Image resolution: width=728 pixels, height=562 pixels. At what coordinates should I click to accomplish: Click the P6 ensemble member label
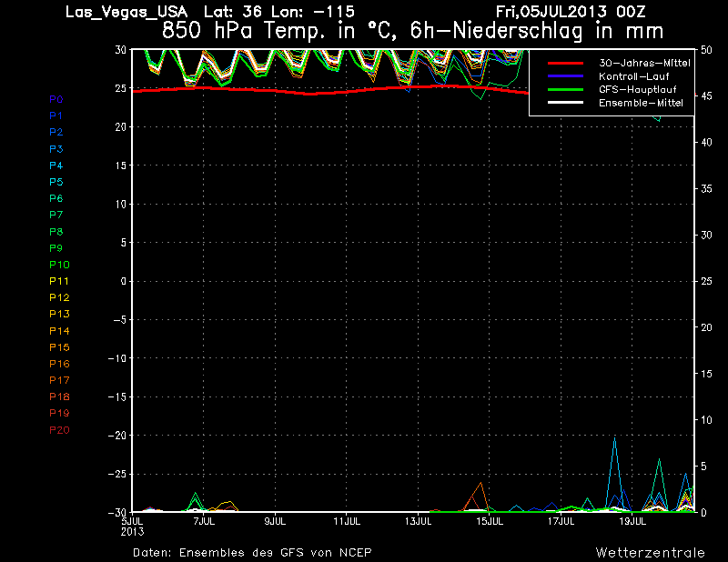(56, 198)
